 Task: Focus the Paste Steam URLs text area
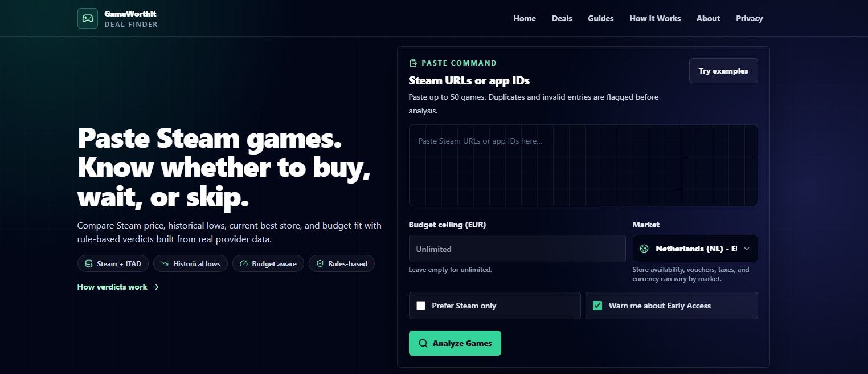pos(583,165)
